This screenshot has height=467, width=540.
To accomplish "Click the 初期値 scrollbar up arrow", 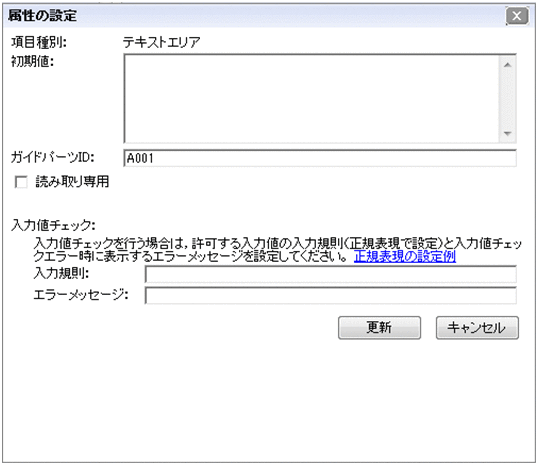I will tap(507, 65).
